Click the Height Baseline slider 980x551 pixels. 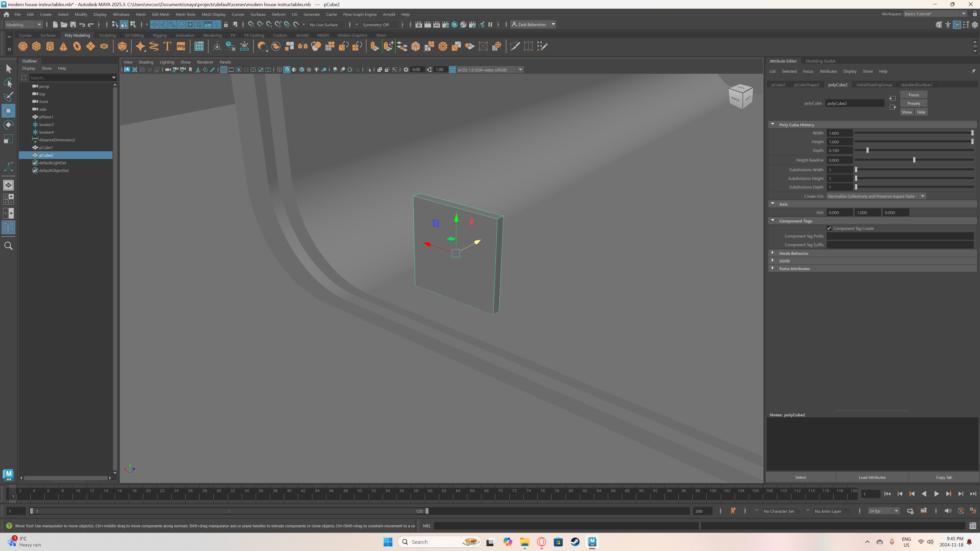click(914, 160)
